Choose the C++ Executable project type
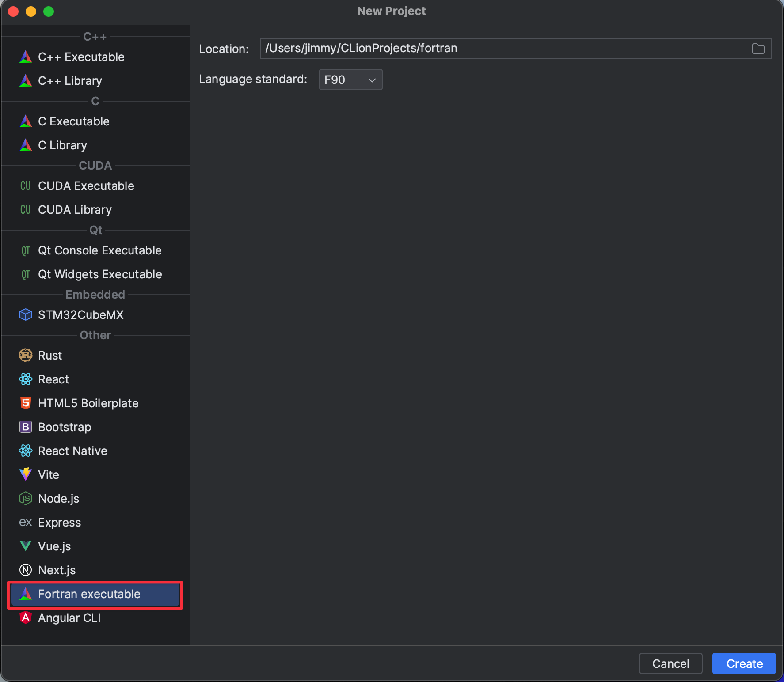 (x=81, y=57)
